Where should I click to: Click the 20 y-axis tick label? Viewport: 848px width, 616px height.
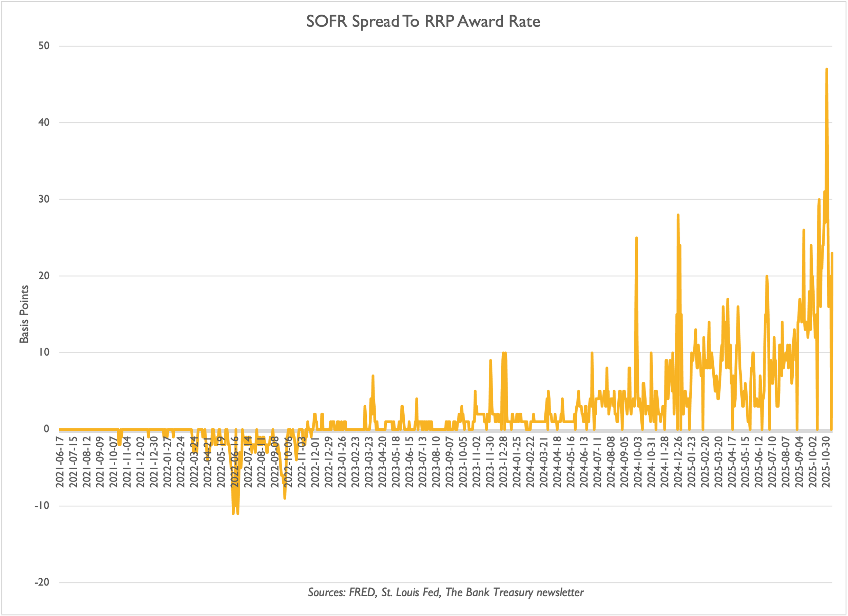pyautogui.click(x=44, y=276)
